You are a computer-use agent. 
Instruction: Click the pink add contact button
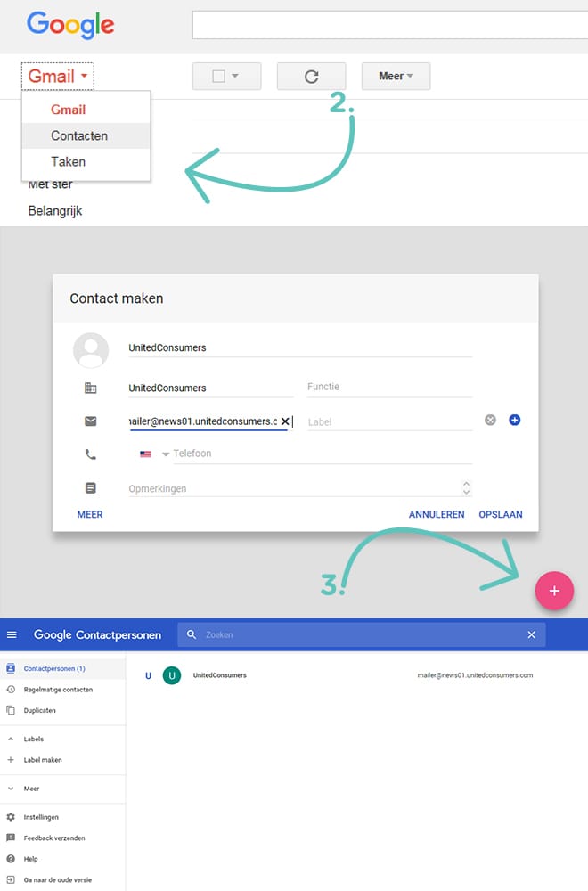pos(554,591)
